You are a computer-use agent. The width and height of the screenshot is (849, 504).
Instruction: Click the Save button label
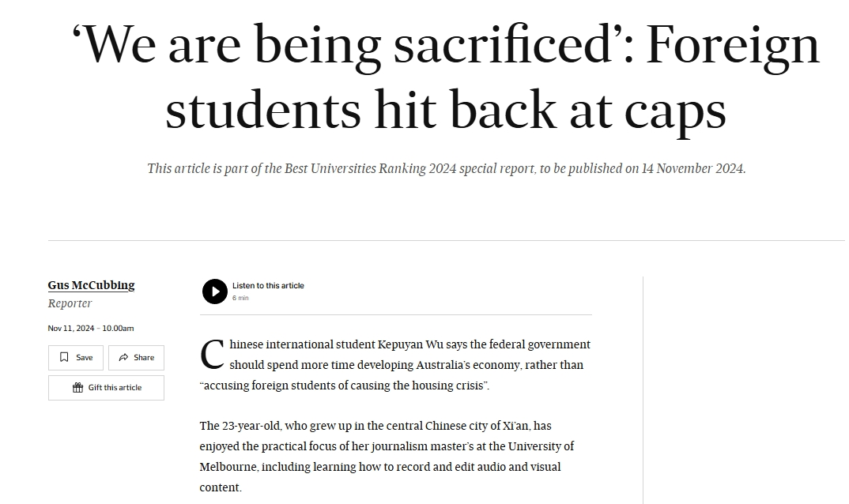tap(84, 357)
